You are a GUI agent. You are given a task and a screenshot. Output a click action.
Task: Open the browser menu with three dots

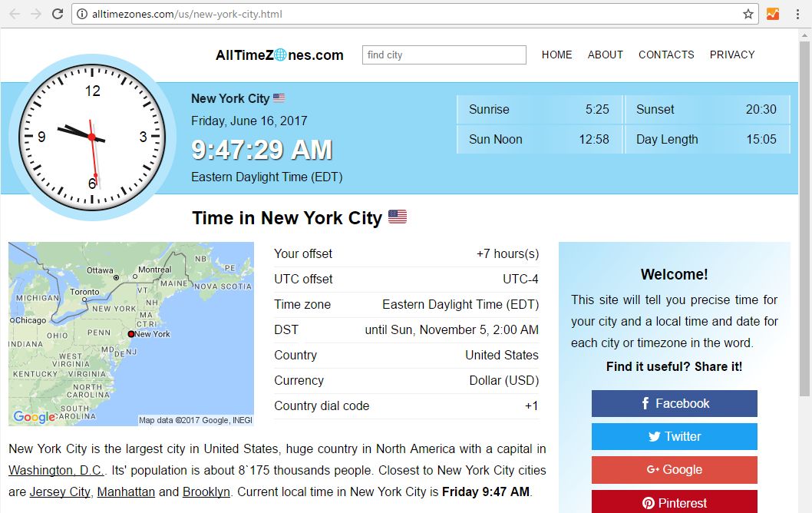(x=798, y=13)
